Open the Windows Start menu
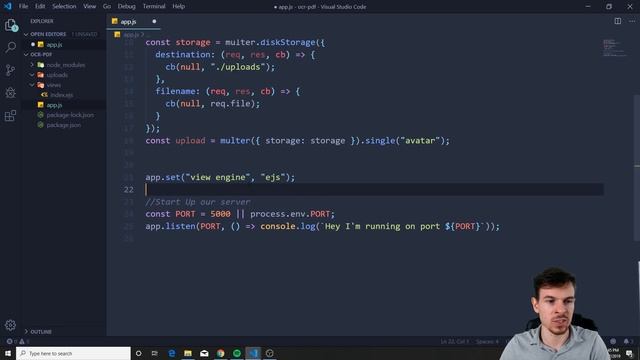Screen dimensions: 640x360 click(8, 353)
